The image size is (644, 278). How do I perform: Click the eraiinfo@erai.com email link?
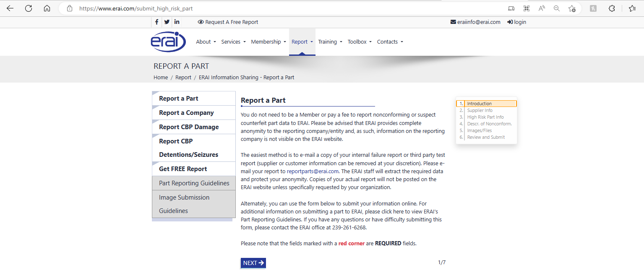[x=475, y=22]
